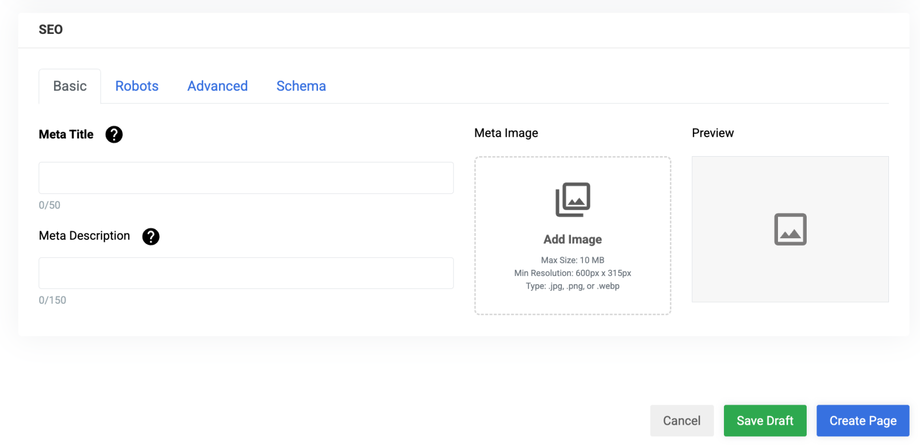Click the Max Size 10 MB requirements text

573,260
